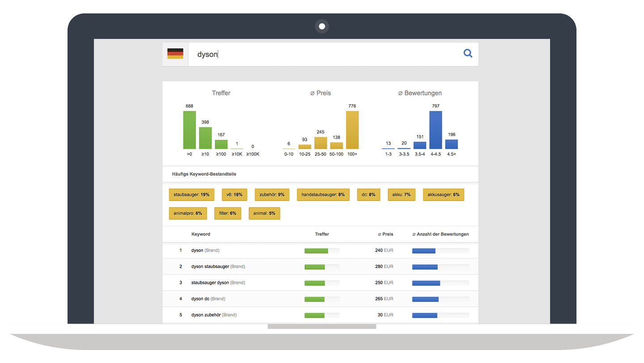Select the akku: 7% keyword tag
This screenshot has height=363, width=644.
(402, 195)
